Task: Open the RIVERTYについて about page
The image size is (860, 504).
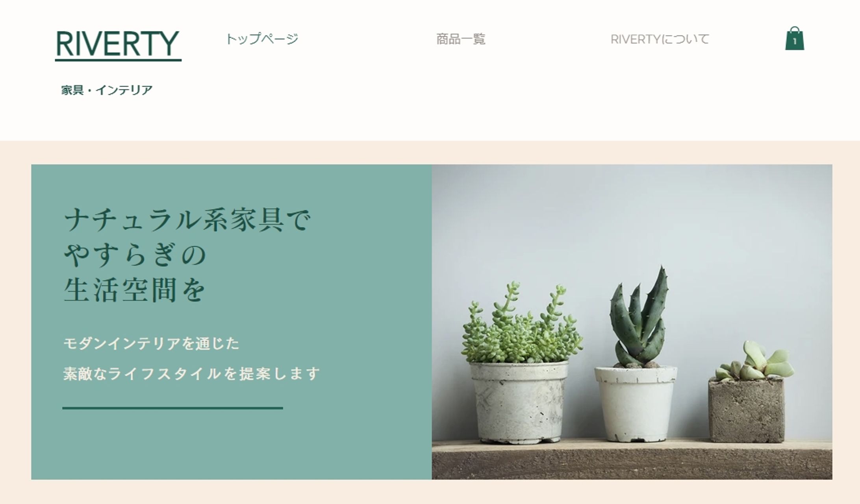Action: click(660, 39)
